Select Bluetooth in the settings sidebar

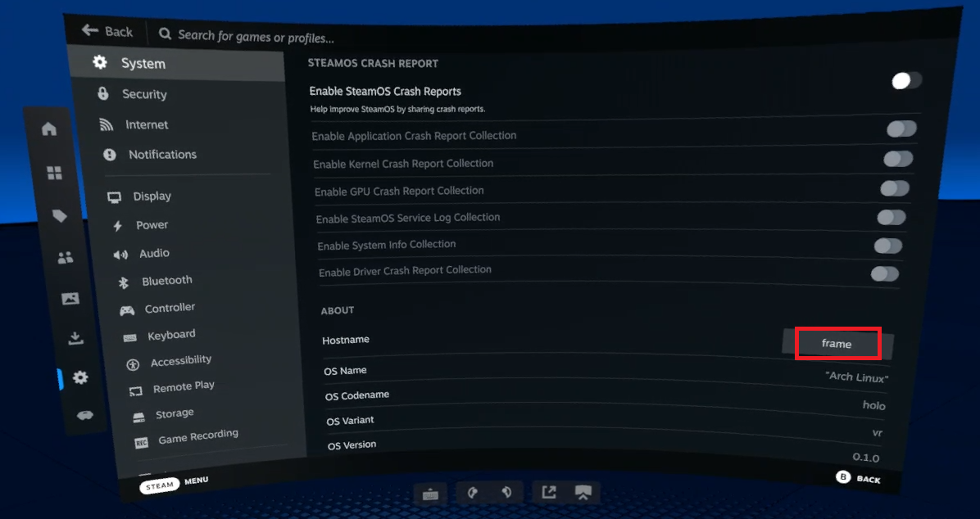(166, 281)
